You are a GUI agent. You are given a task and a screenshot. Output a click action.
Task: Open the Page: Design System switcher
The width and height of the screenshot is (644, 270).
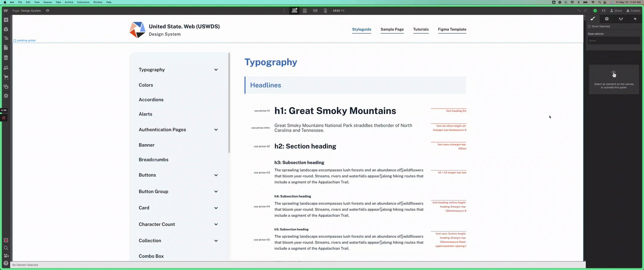27,10
